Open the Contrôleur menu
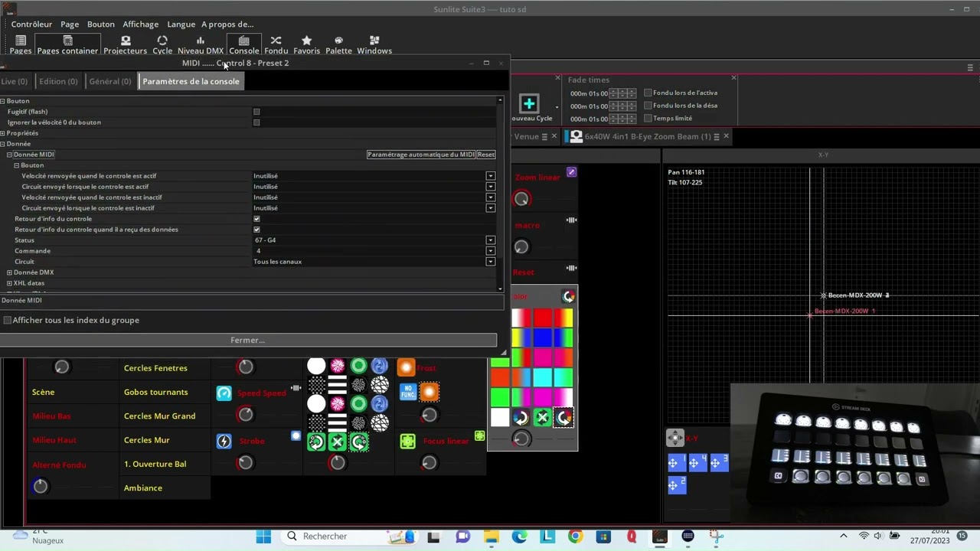 point(31,24)
